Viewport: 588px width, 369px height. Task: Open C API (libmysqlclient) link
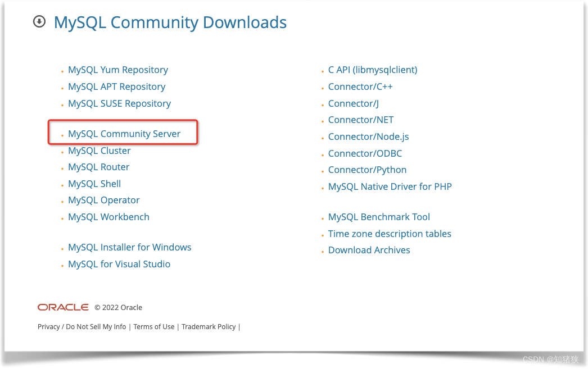(x=373, y=70)
